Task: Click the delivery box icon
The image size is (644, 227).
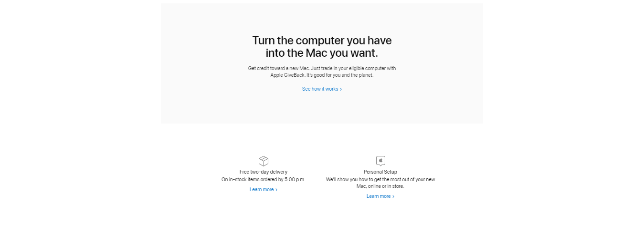Action: pos(263,161)
